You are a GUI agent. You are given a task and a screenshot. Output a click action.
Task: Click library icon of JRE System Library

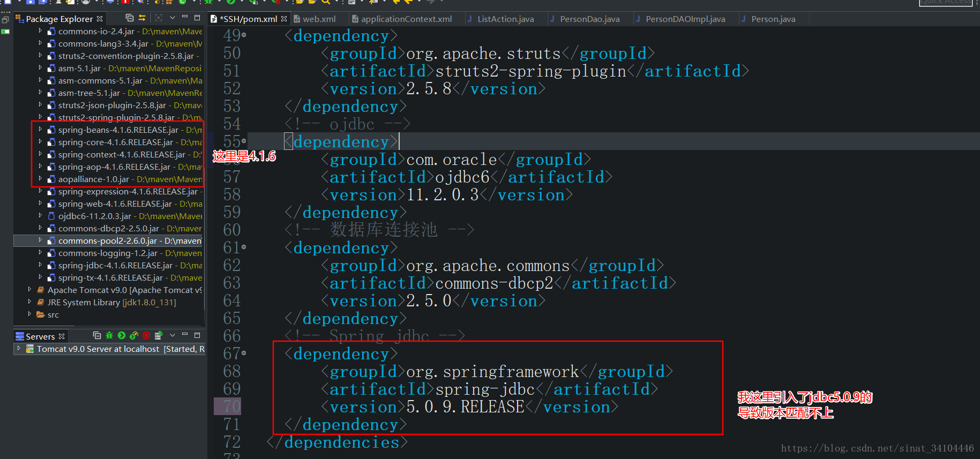(x=41, y=302)
